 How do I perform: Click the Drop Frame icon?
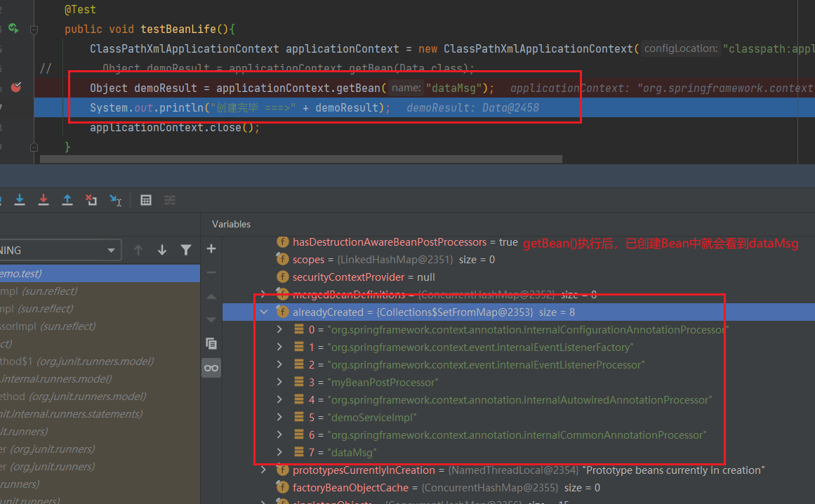pyautogui.click(x=91, y=200)
